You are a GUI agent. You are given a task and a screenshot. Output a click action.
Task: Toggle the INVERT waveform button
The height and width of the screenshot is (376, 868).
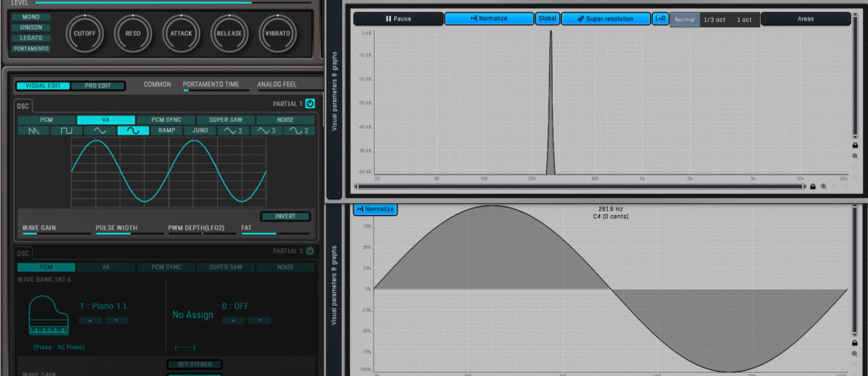285,216
